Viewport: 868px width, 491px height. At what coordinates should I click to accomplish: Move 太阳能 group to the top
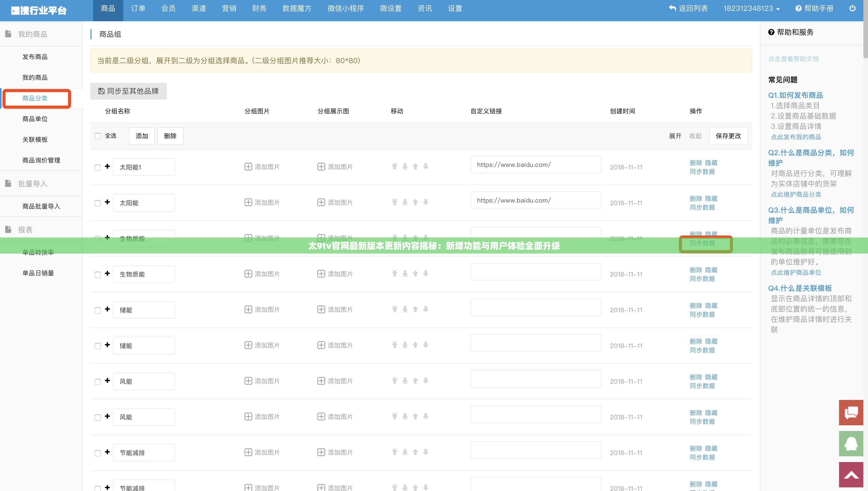click(x=394, y=202)
